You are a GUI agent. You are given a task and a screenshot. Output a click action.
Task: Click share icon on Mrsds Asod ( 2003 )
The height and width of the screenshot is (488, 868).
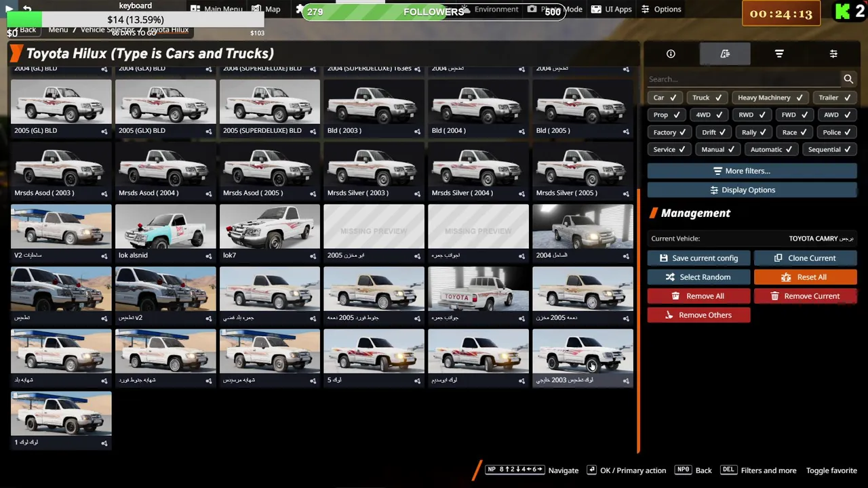[104, 193]
